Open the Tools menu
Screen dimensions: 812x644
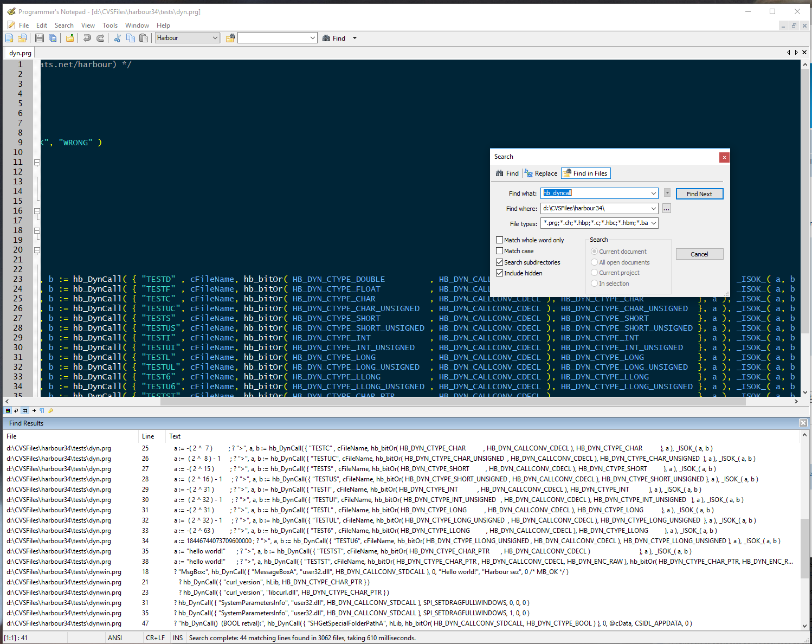pos(110,25)
